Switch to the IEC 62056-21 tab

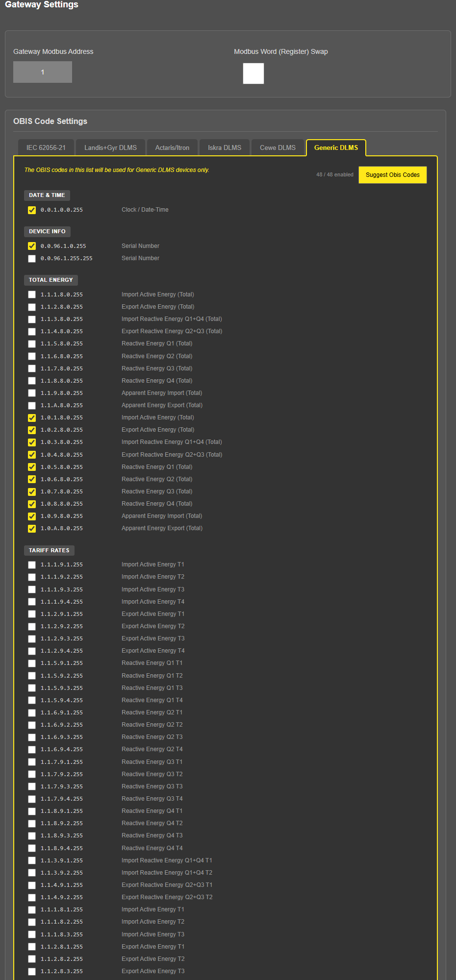46,147
